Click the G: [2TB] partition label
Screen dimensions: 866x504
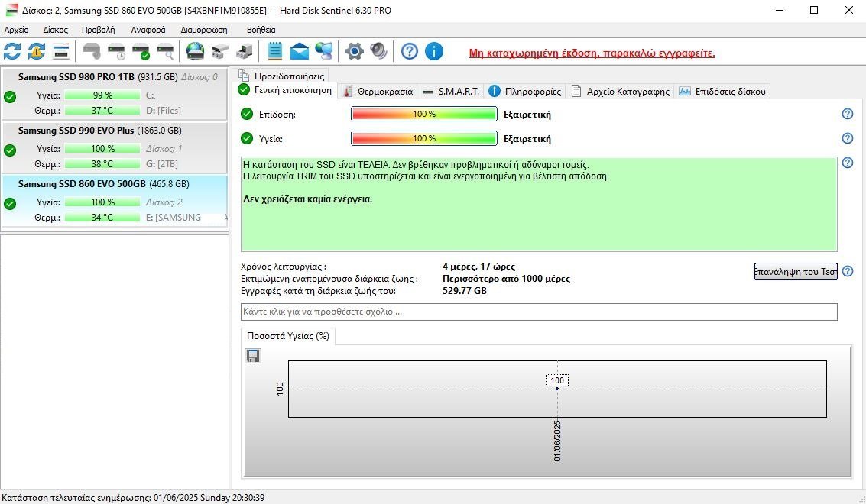[162, 164]
